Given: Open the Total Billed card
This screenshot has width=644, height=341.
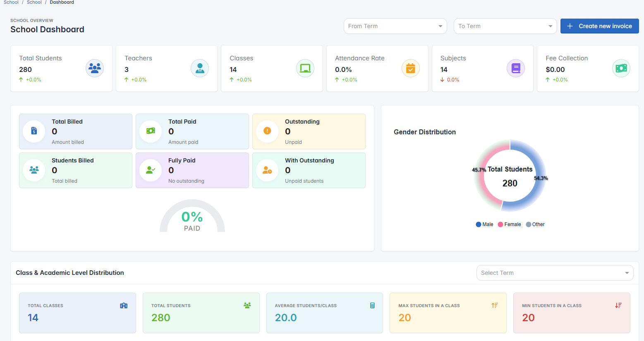Looking at the screenshot, I should 76,131.
